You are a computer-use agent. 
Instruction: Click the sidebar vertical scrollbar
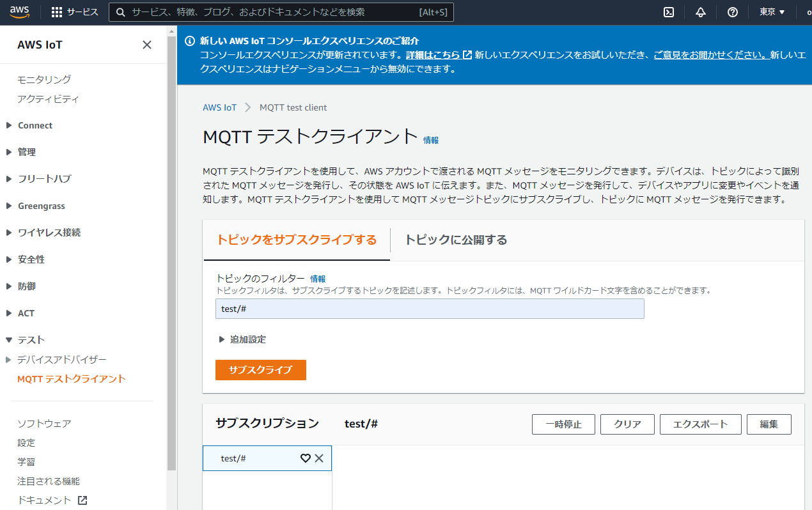[171, 256]
